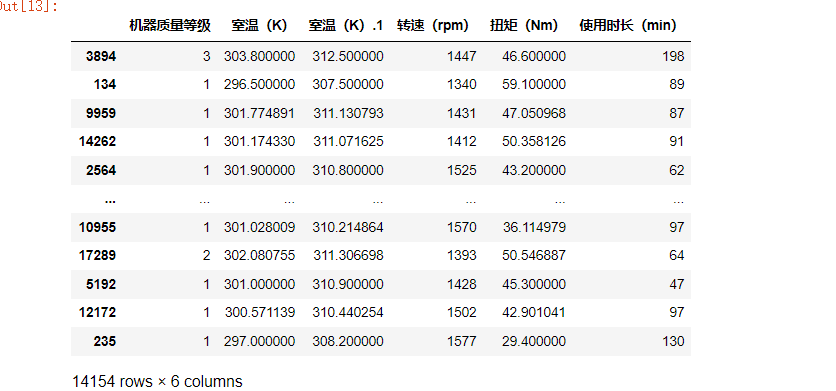Screen dimensions: 836x391
Task: Click torque value 36.114979
Action: pos(534,228)
